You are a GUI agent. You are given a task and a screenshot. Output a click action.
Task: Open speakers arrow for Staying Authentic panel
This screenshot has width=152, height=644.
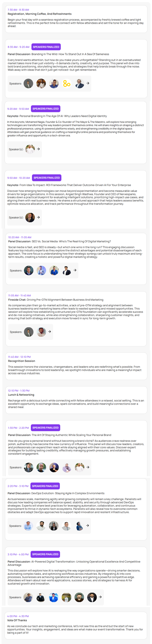(x=88, y=467)
